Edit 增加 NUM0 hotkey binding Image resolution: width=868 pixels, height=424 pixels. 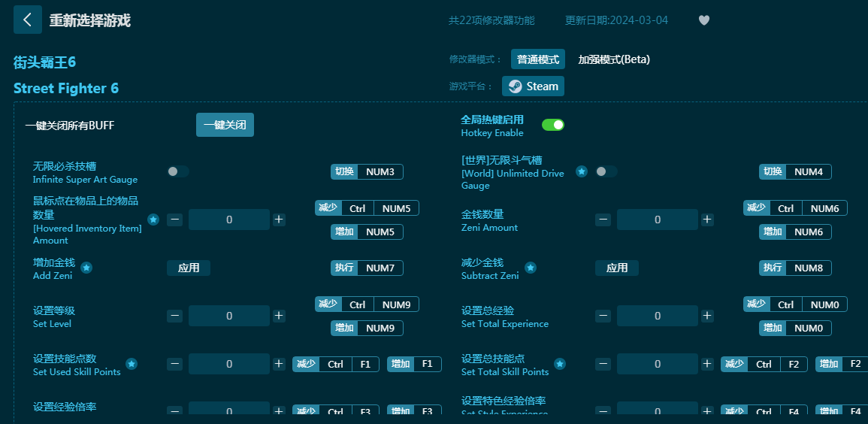click(795, 329)
